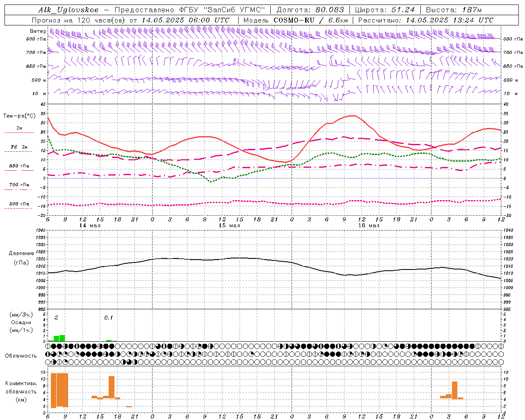Click the 15 мая date label
Viewport: 525px width, 420px height.
[x=229, y=226]
